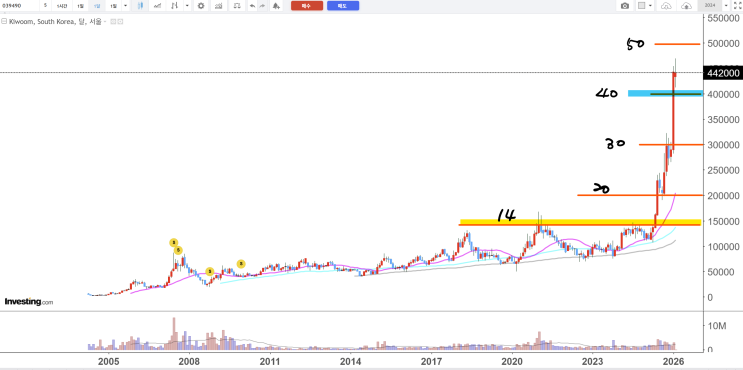Save chart layout to cloud icon
Screen dimensions: 743x370
click(686, 6)
